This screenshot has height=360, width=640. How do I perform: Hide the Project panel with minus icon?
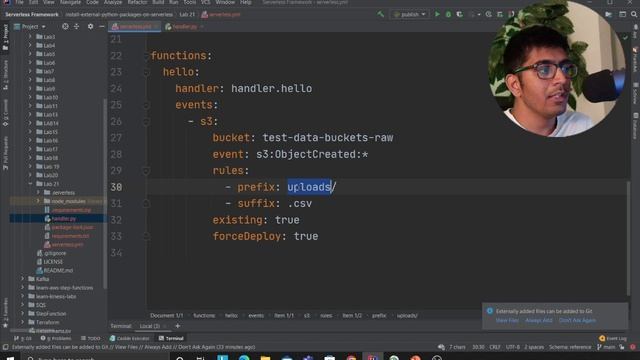point(102,27)
